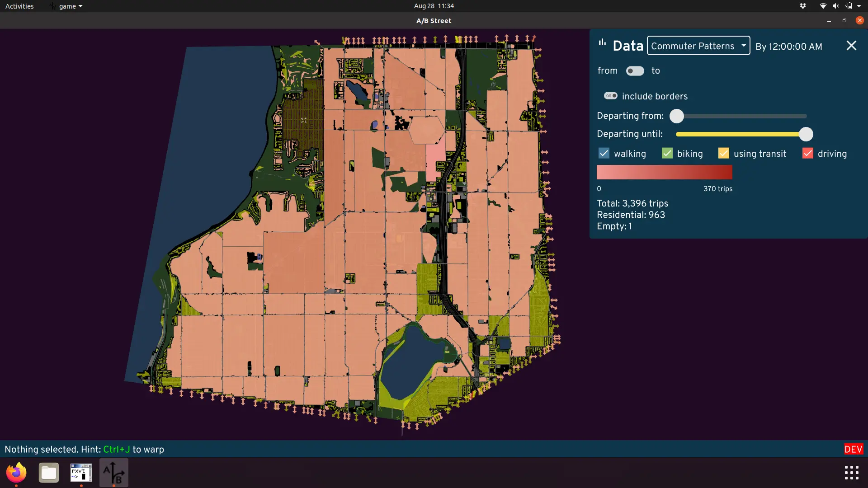The width and height of the screenshot is (868, 488).
Task: Click the Data bar chart icon
Action: pyautogui.click(x=602, y=43)
